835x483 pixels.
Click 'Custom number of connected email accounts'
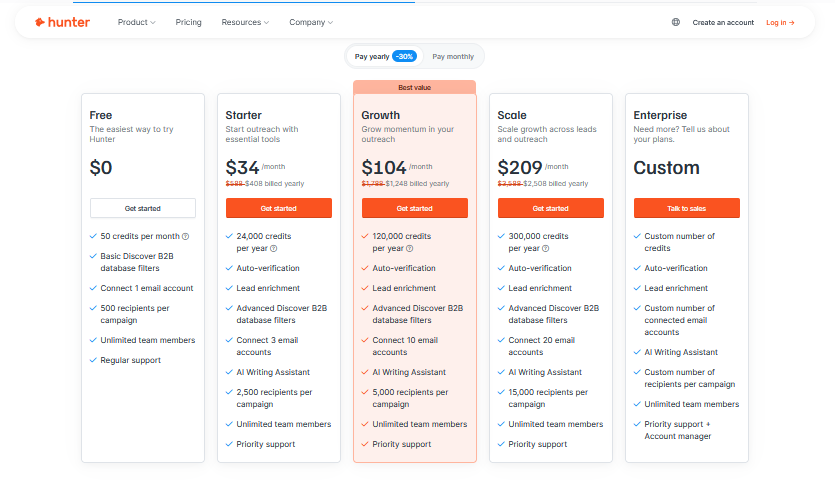pyautogui.click(x=680, y=320)
